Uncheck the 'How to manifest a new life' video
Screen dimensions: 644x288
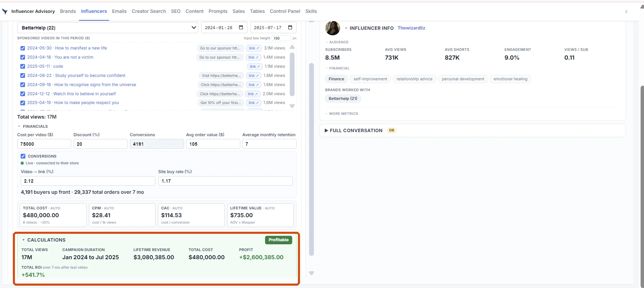[x=23, y=48]
